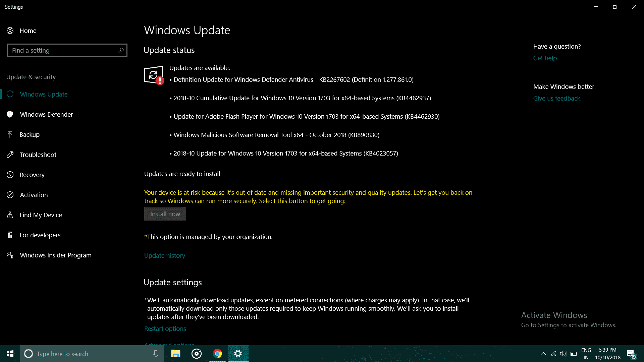Click the battery tray icon
The height and width of the screenshot is (362, 644).
[574, 354]
